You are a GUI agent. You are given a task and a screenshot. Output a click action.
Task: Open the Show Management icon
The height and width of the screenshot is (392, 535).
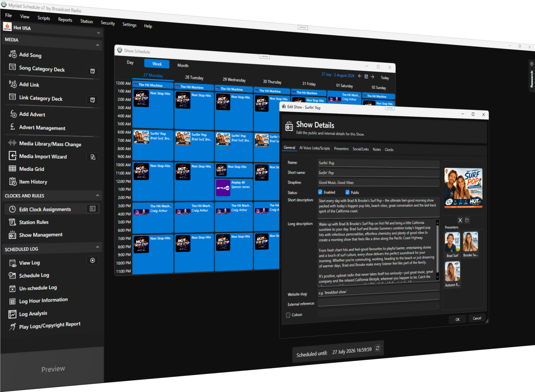click(12, 235)
